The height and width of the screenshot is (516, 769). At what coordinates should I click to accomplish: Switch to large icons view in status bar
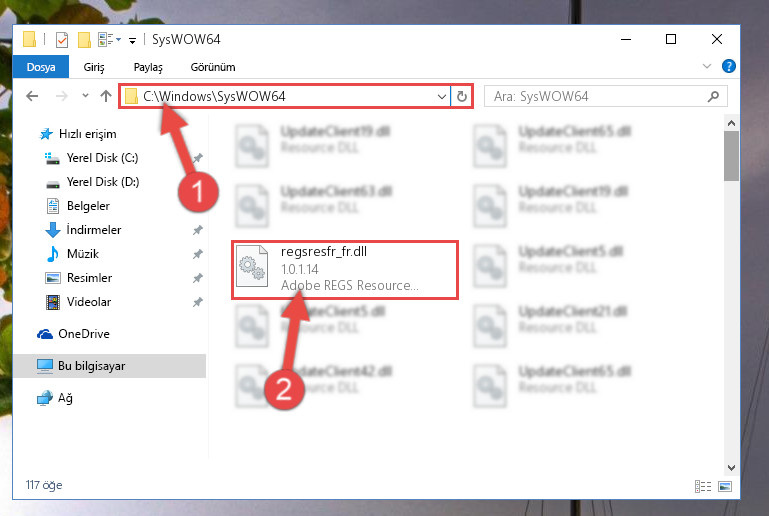(724, 486)
